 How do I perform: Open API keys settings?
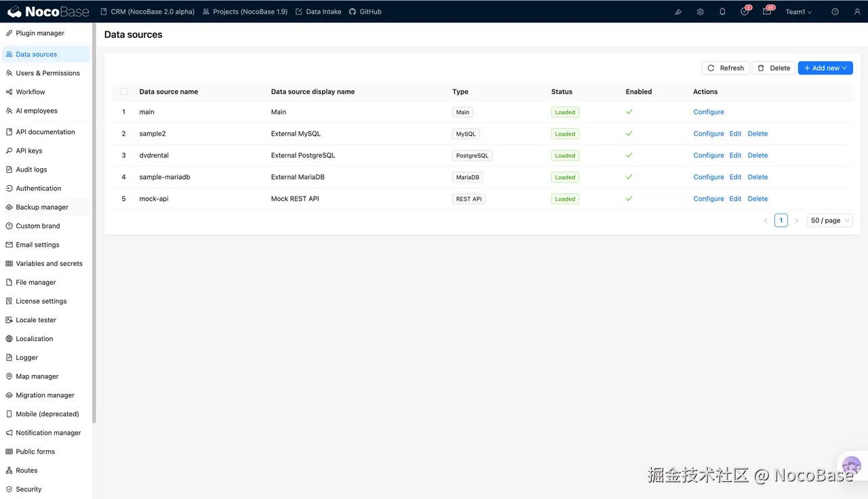point(46,151)
